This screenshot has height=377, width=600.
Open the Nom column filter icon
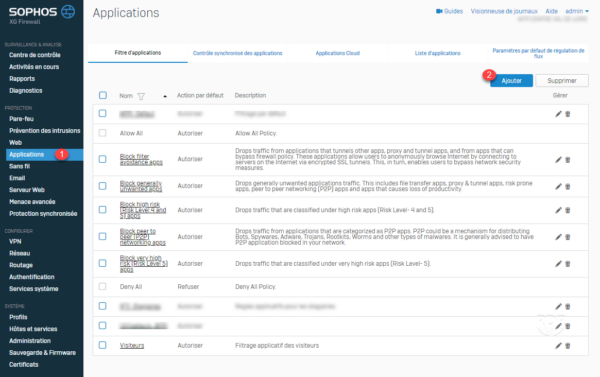click(x=141, y=96)
